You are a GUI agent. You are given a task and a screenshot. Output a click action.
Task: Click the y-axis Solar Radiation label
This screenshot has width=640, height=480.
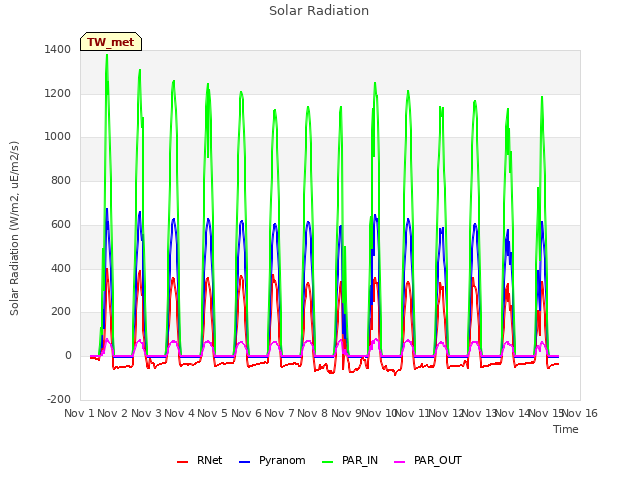point(14,228)
